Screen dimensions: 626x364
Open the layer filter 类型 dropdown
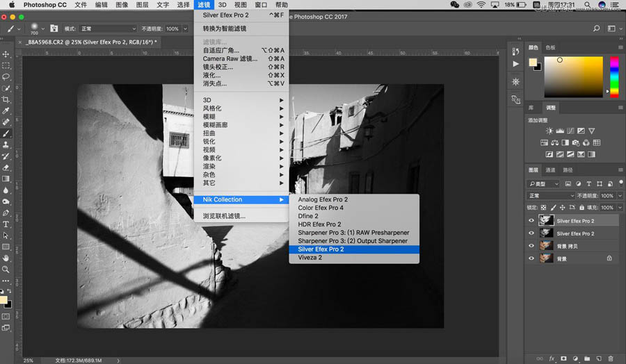543,184
